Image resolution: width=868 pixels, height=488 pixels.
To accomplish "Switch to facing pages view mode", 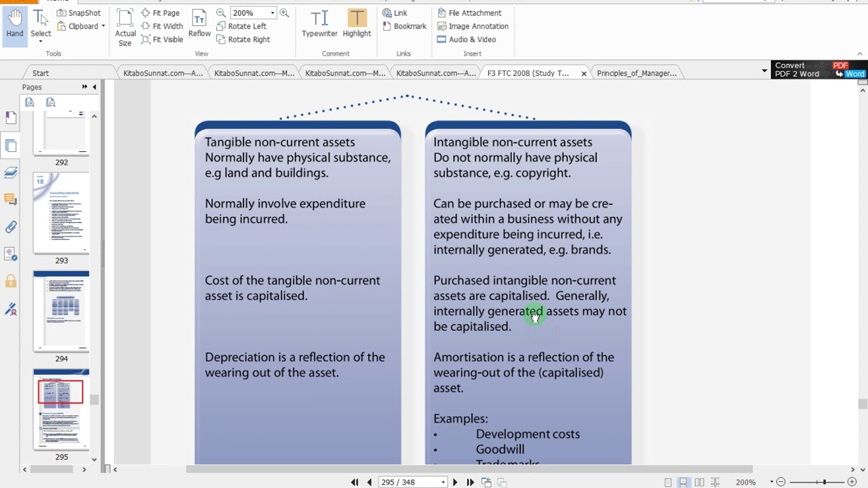I will [699, 482].
